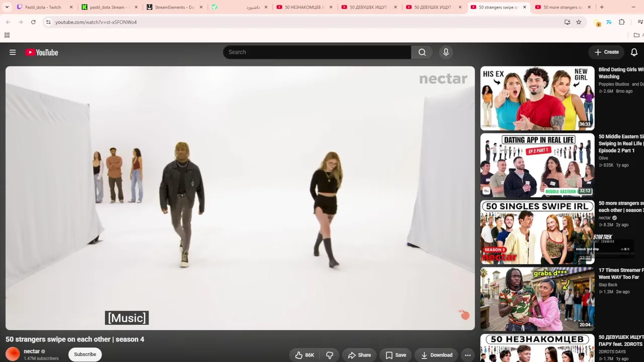
Task: Switch to the StreamElements tab
Action: (x=174, y=7)
